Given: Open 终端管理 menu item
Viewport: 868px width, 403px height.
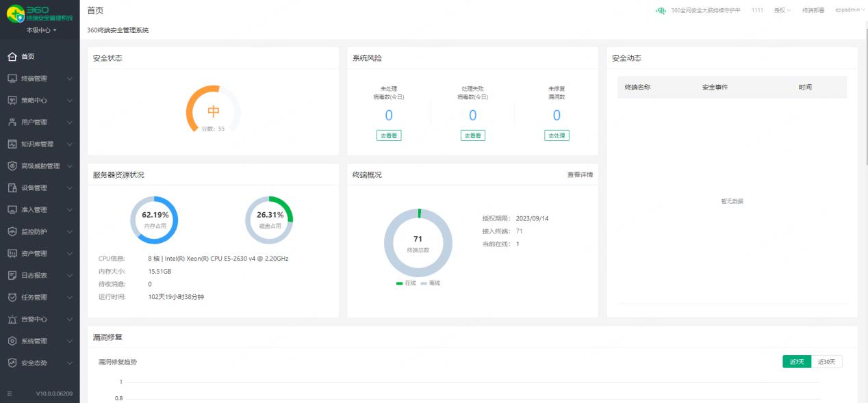Looking at the screenshot, I should click(40, 79).
